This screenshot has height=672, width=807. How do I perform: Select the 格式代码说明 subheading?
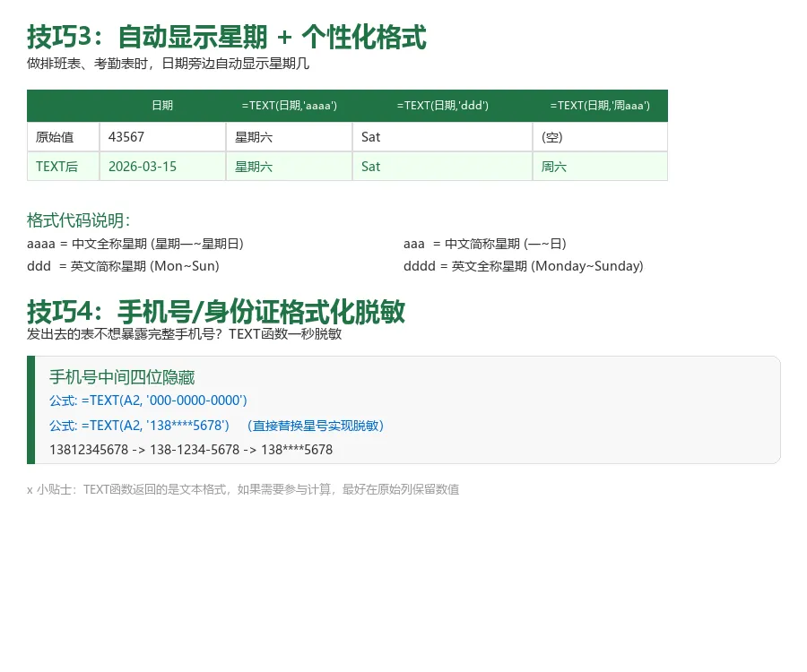tap(79, 220)
